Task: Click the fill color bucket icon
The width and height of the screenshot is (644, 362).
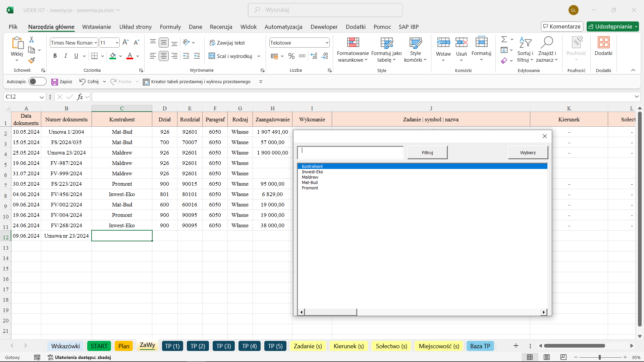Action: point(113,56)
